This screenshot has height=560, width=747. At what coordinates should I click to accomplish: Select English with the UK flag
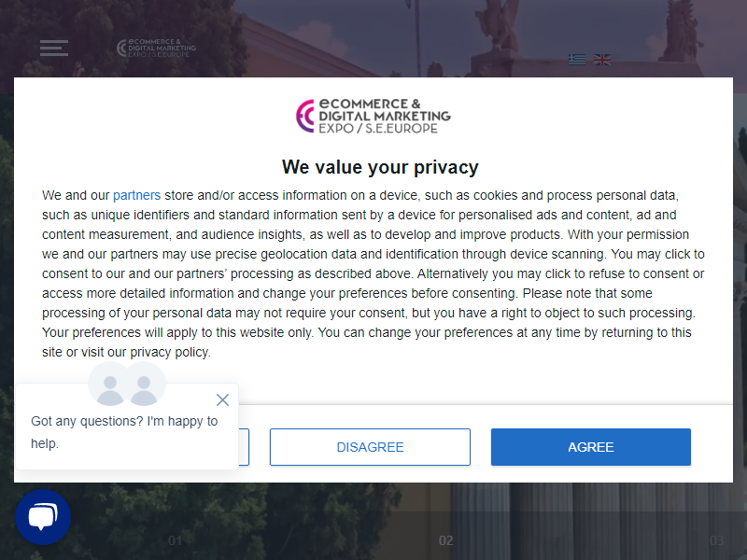pyautogui.click(x=602, y=60)
